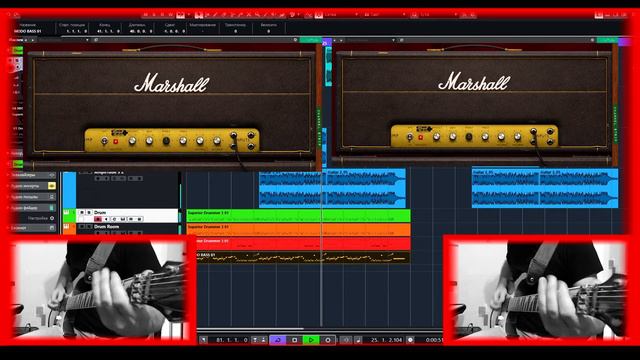Select the Mute X tool in toolbar
This screenshot has width=640, height=360.
(x=249, y=15)
